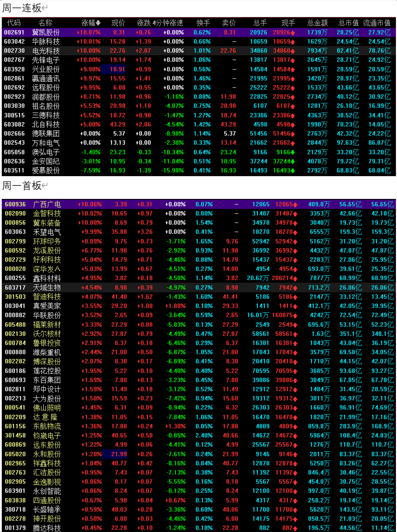Select the 冀凯股份 stock row

(x=199, y=32)
